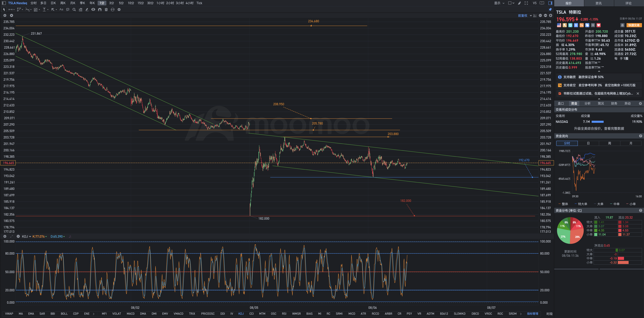
Task: Open the 前复权 adjustment dropdown
Action: 525,16
